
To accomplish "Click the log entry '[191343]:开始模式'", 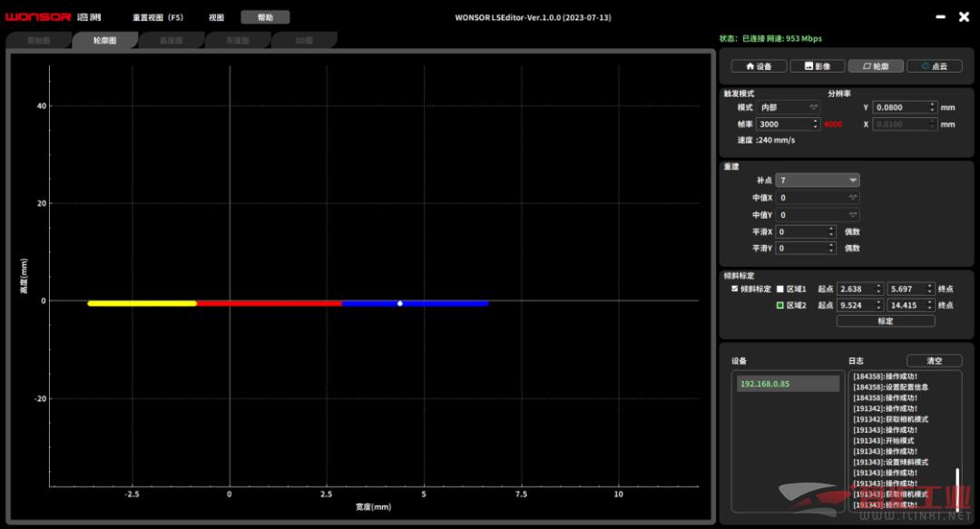I will click(x=883, y=441).
